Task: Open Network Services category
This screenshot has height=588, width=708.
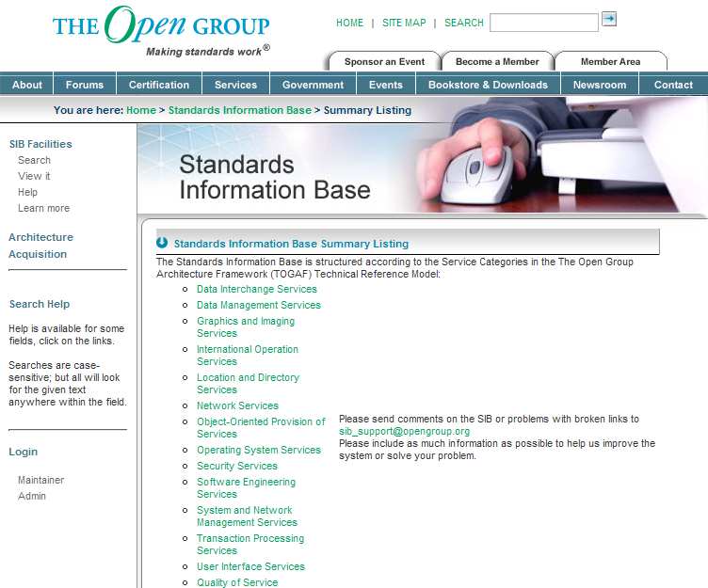Action: pyautogui.click(x=237, y=405)
